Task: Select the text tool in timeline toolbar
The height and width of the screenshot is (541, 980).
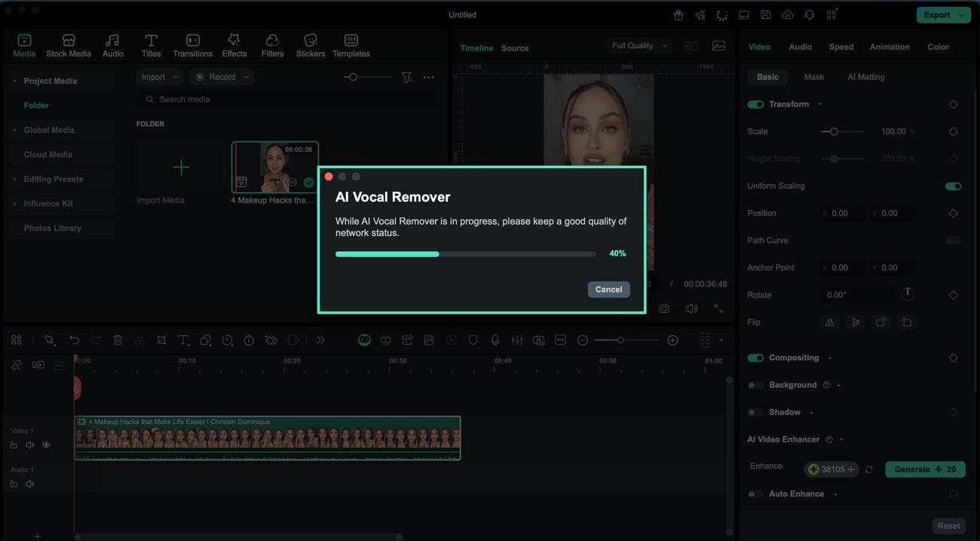Action: [x=183, y=341]
